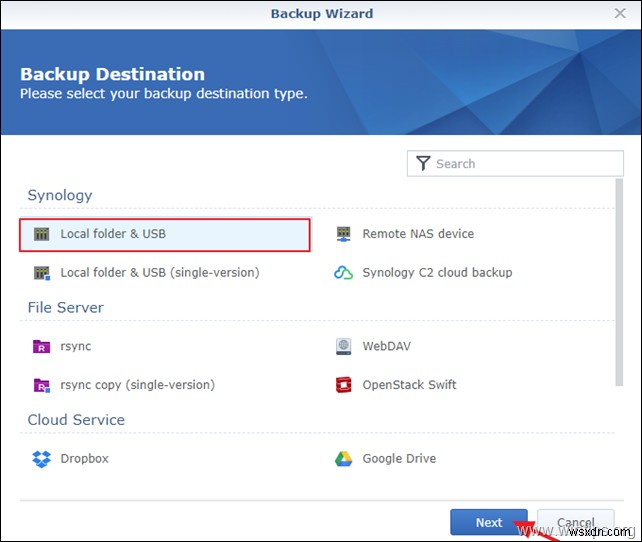Click the Cloud Service section heading
The height and width of the screenshot is (542, 642).
[76, 420]
